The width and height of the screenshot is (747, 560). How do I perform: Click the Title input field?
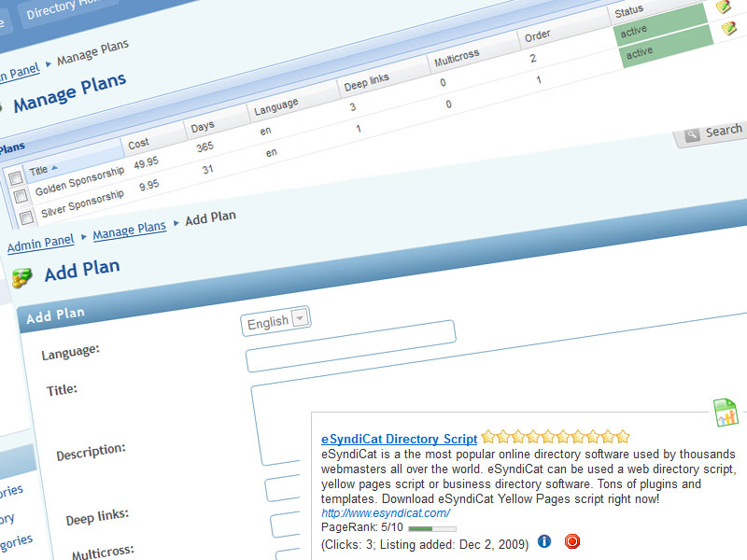coord(351,346)
